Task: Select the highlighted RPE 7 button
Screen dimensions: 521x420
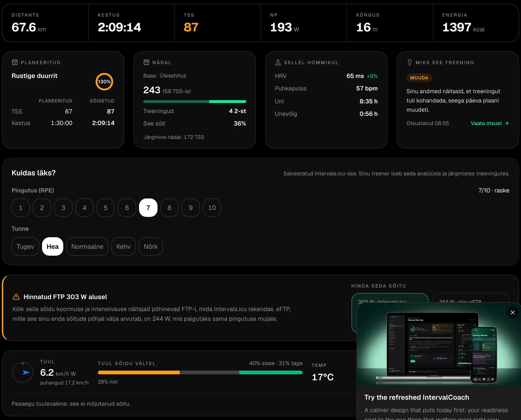Action: tap(148, 208)
